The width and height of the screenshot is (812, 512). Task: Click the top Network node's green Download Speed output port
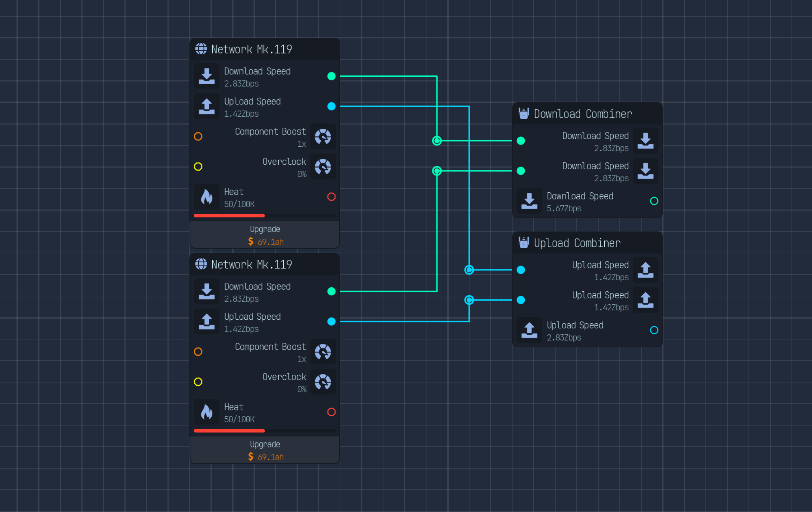coord(331,76)
